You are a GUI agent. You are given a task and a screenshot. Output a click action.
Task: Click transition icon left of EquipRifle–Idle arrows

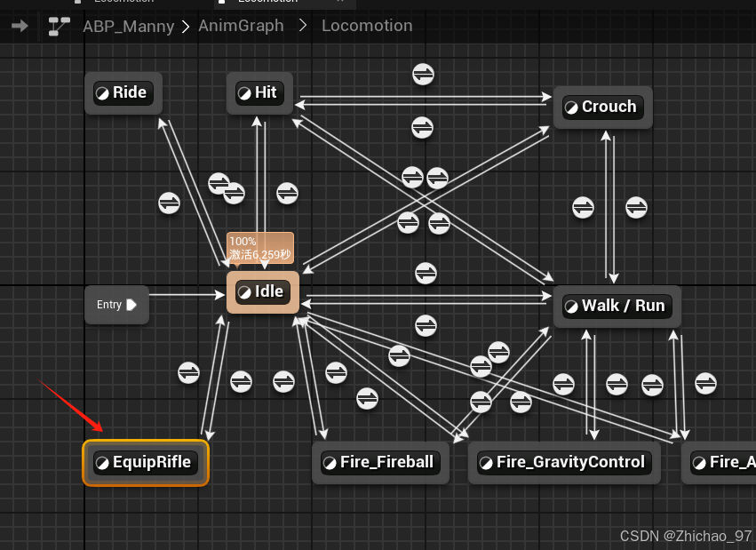point(188,373)
